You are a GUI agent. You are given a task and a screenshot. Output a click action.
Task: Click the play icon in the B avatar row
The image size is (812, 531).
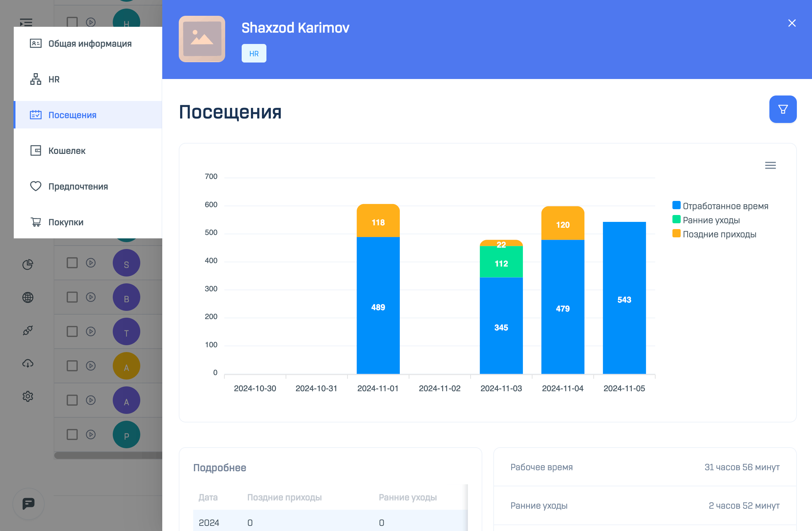pyautogui.click(x=91, y=297)
